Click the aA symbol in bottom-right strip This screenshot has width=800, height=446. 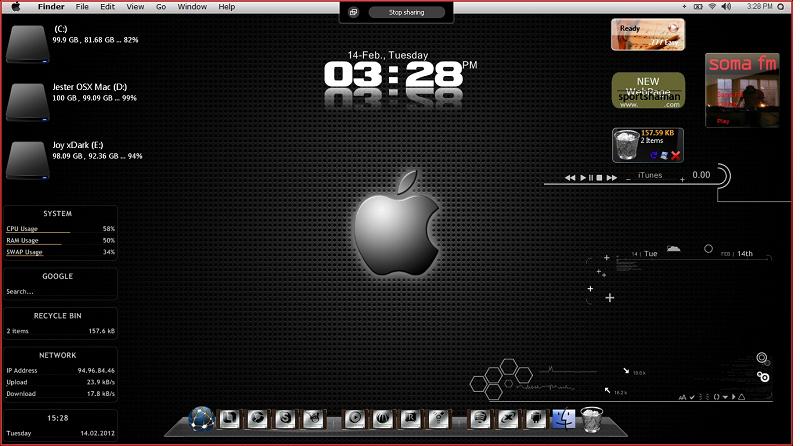click(x=683, y=397)
